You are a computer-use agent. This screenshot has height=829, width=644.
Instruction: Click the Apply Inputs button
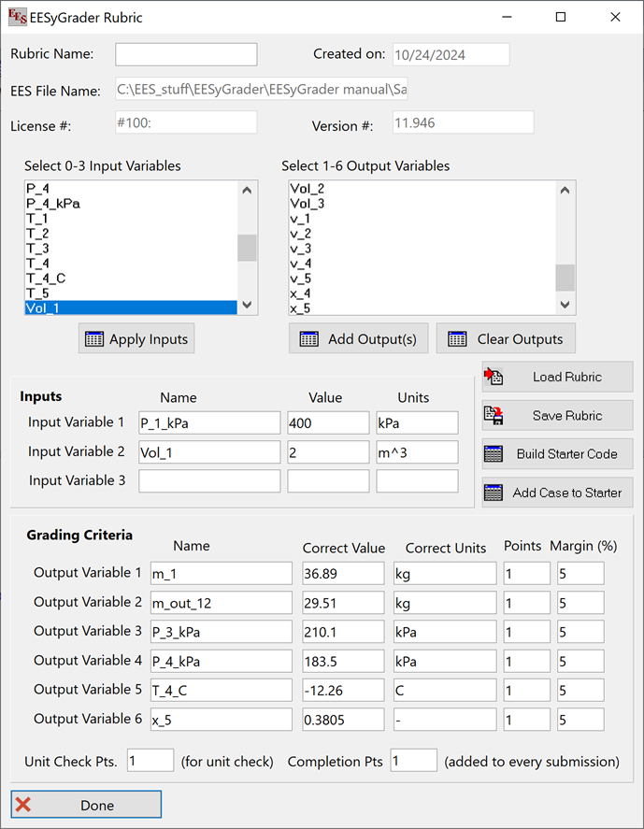pos(136,339)
